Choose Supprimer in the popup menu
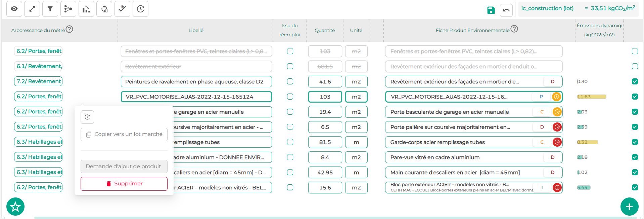 124,184
